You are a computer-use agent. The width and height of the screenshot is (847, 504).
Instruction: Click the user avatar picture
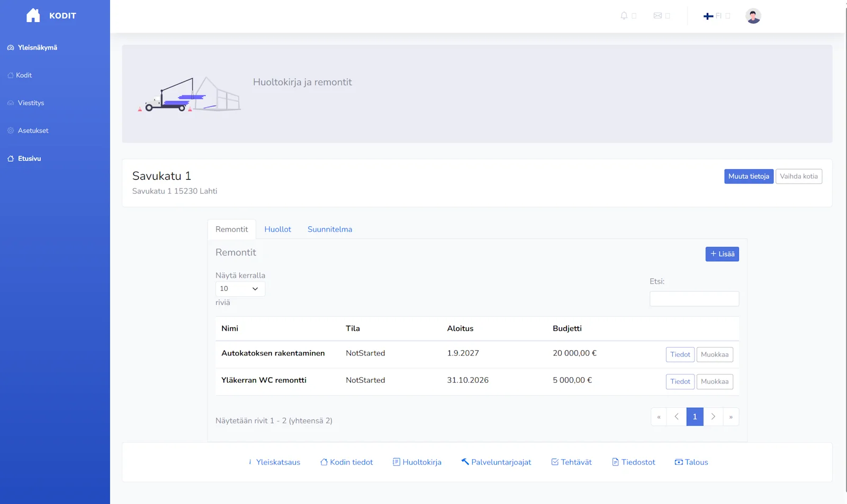pyautogui.click(x=753, y=16)
